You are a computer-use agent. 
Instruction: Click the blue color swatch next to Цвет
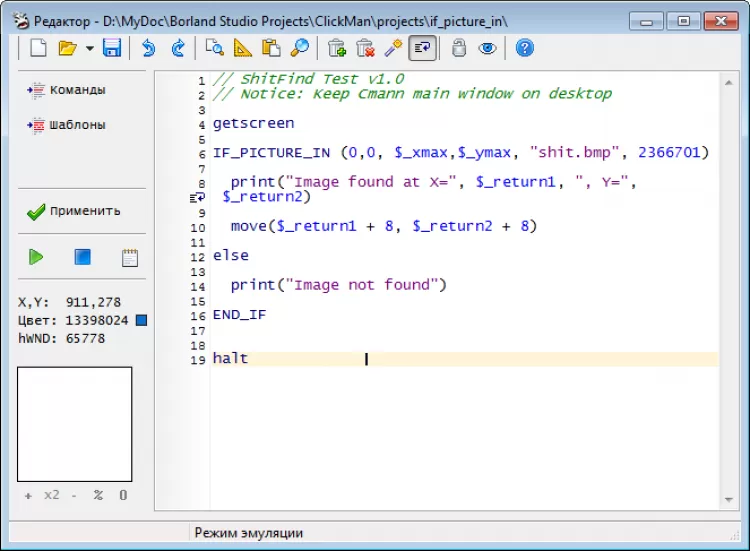pos(142,320)
